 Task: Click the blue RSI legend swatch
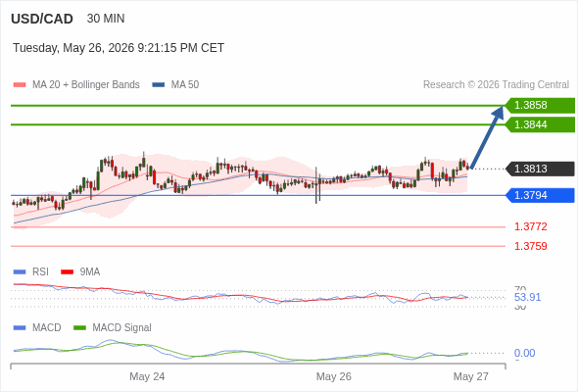(20, 272)
